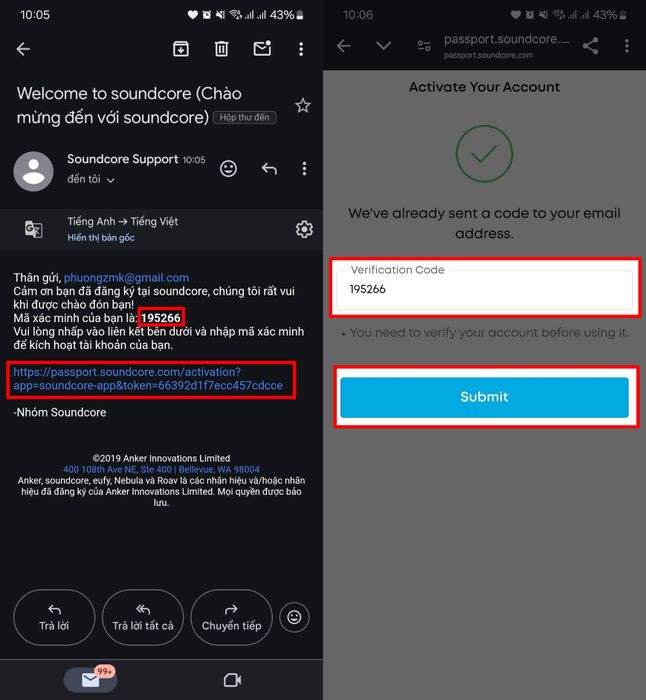The image size is (646, 700).
Task: Focus the Verification Code field
Action: click(x=484, y=289)
